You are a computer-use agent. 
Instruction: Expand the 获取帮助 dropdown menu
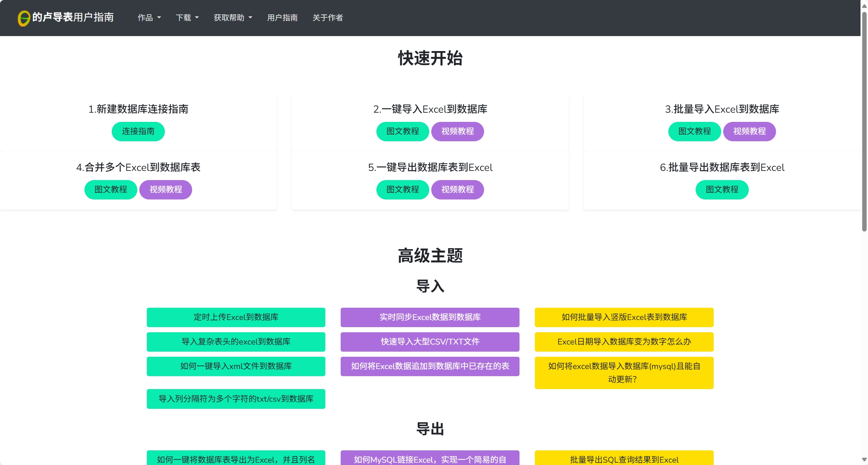(x=233, y=18)
